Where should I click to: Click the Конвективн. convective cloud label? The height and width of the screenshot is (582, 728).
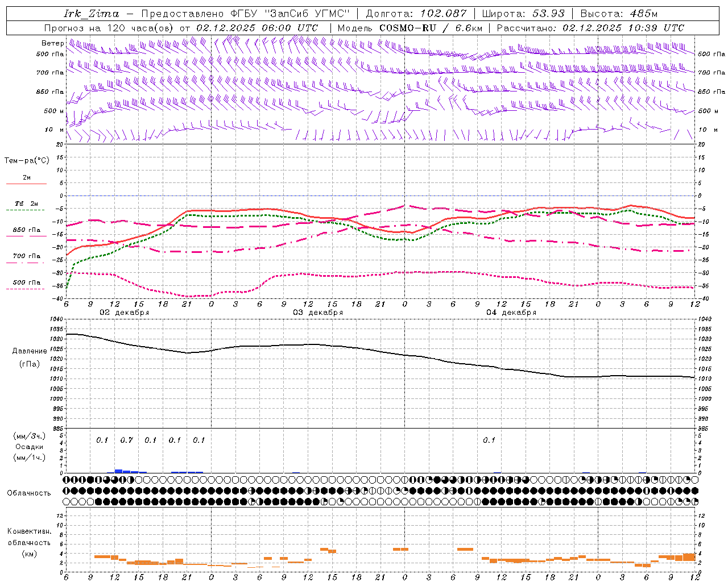(x=29, y=531)
